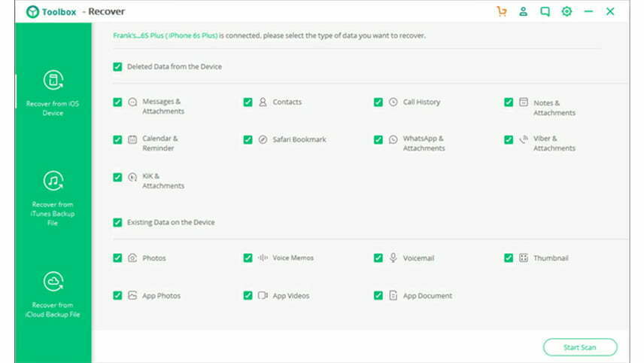The width and height of the screenshot is (644, 363).
Task: Toggle the Contacts checkbox
Action: point(248,102)
